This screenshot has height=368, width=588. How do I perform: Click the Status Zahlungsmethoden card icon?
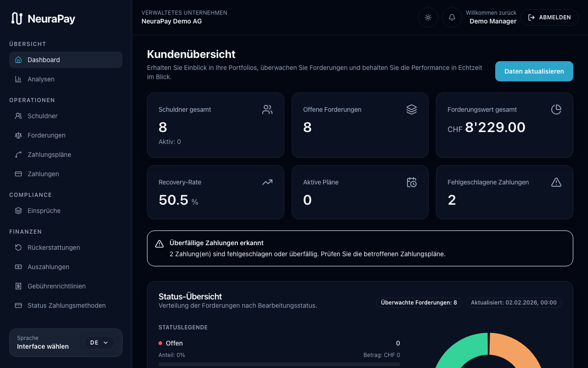pyautogui.click(x=18, y=305)
